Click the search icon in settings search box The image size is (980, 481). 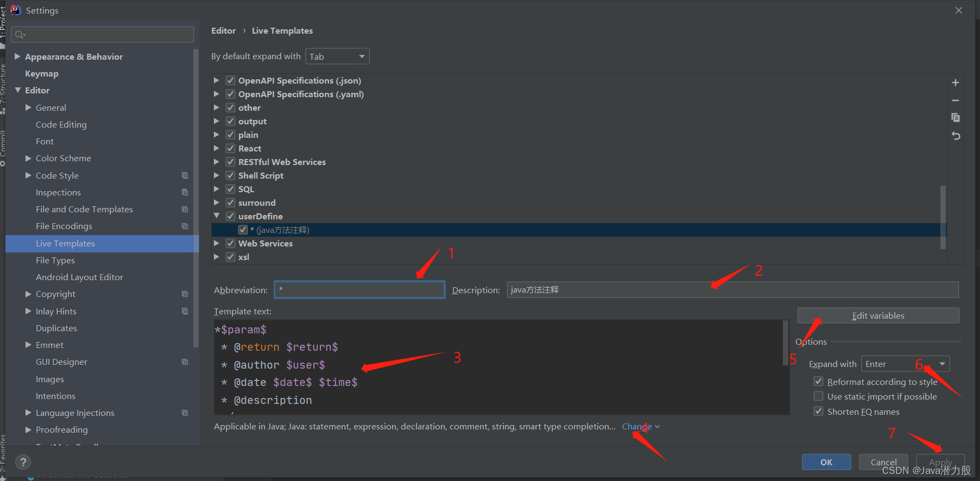[20, 35]
